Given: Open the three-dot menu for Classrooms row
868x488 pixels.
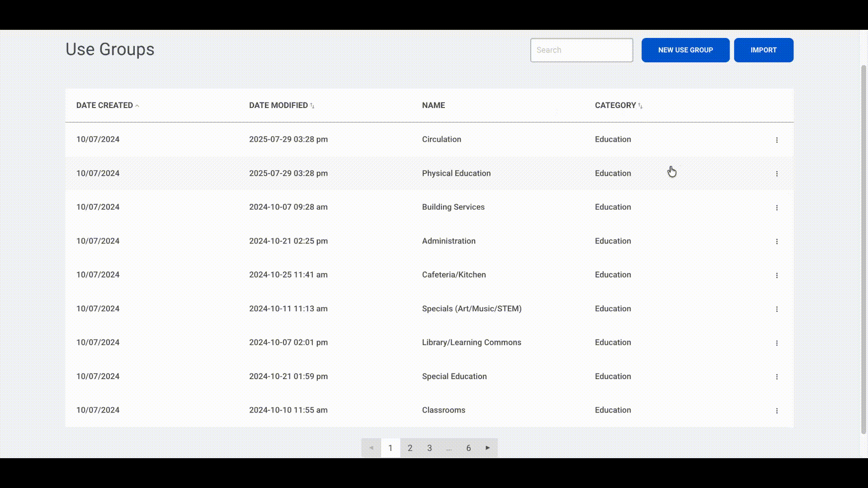Looking at the screenshot, I should [x=777, y=411].
